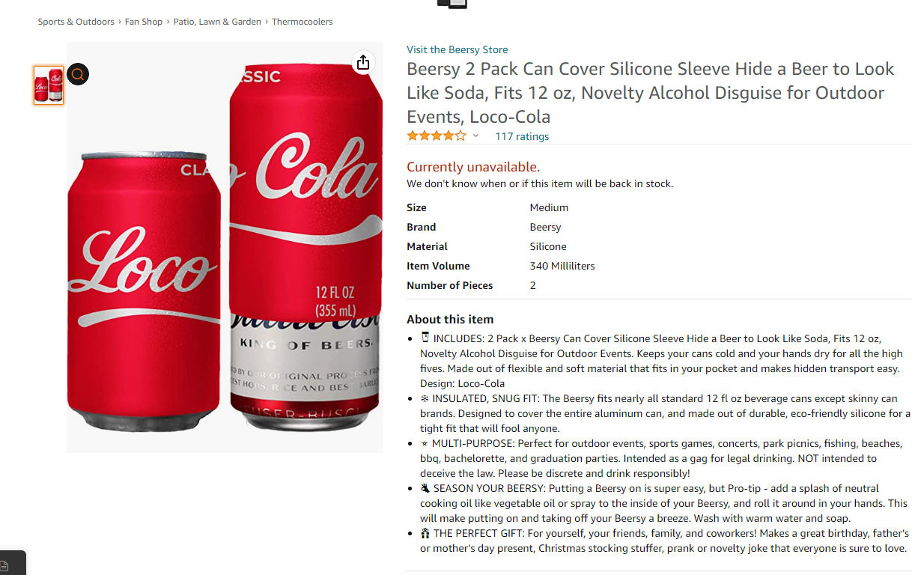This screenshot has width=924, height=575.
Task: Click the Brand value 'Beersy'
Action: [545, 227]
